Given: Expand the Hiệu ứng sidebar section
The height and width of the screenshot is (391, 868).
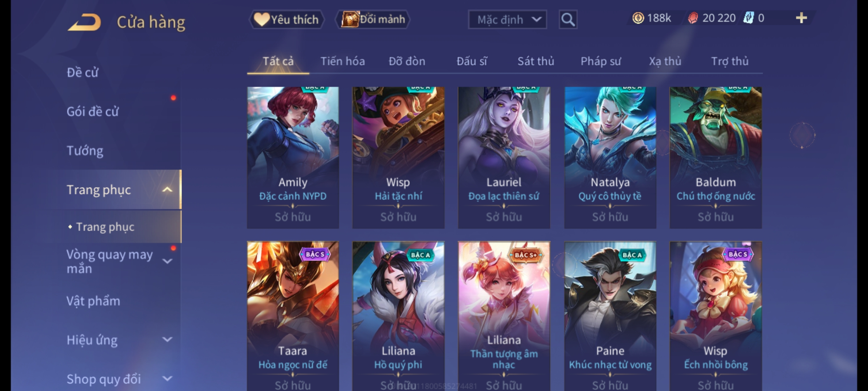Looking at the screenshot, I should 167,340.
